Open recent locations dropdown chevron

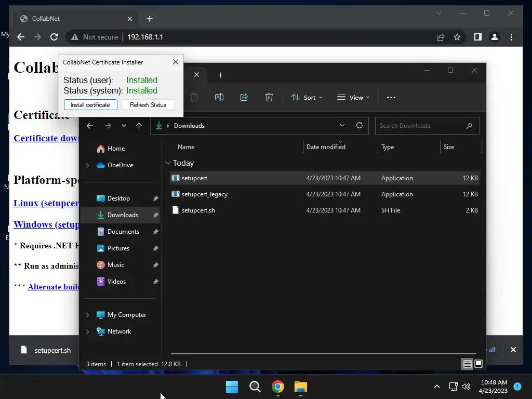coord(124,126)
